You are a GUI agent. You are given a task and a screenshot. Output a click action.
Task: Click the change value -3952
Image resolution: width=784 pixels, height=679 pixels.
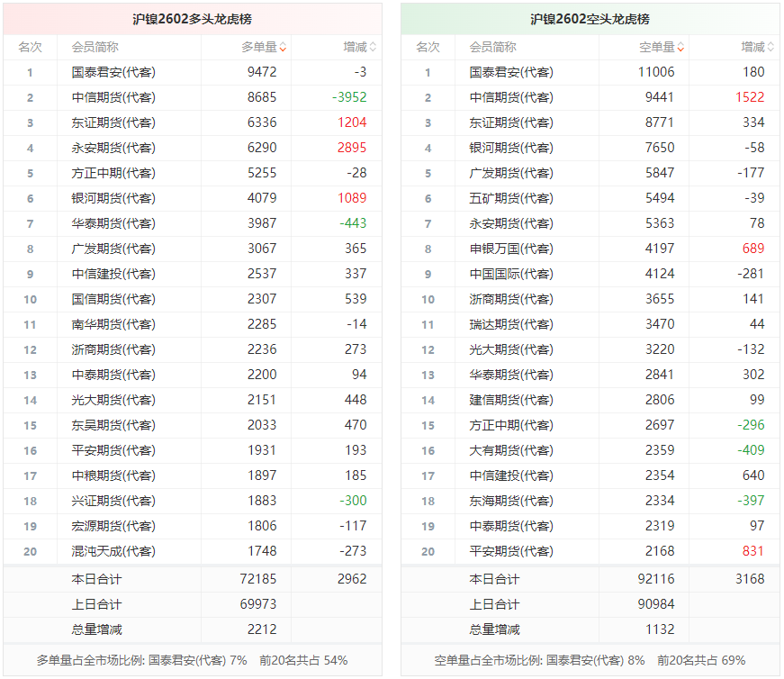tap(349, 97)
